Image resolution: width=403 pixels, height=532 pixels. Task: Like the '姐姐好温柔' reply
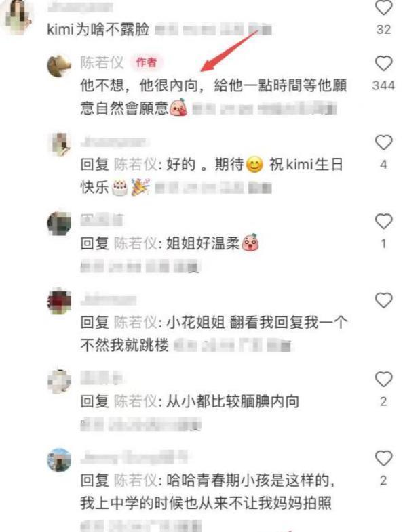383,221
